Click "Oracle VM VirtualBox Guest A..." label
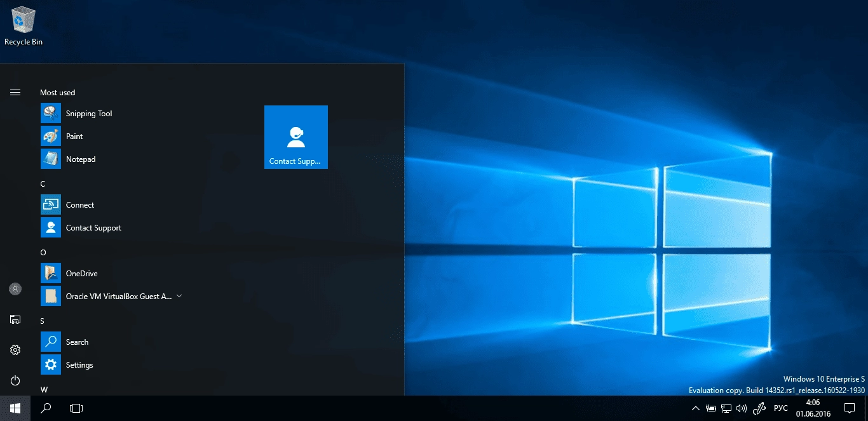This screenshot has width=868, height=421. (x=119, y=297)
